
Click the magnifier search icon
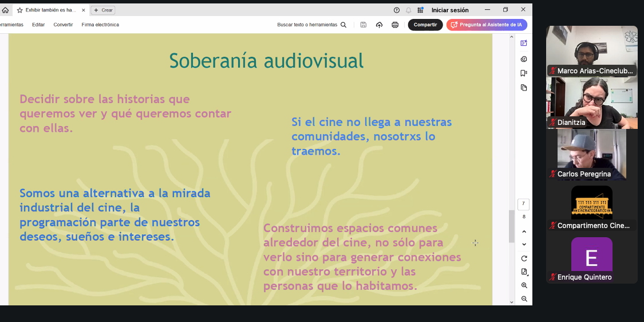coord(343,25)
